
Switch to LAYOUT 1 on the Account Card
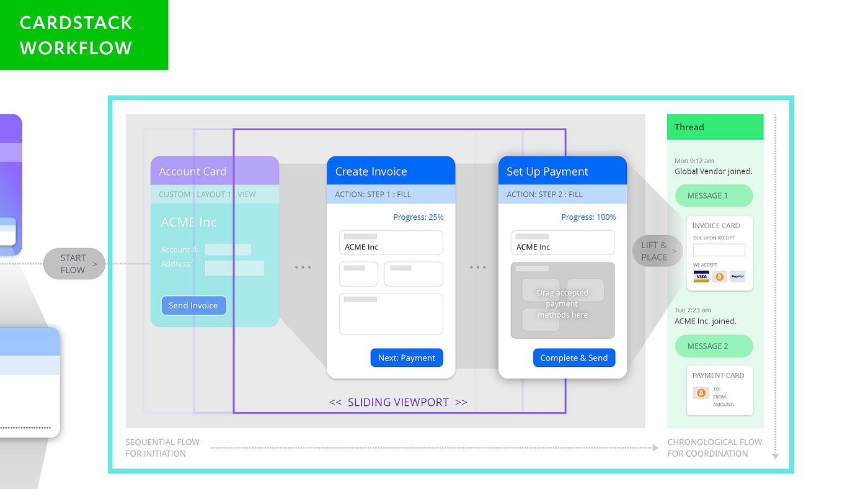pyautogui.click(x=213, y=194)
